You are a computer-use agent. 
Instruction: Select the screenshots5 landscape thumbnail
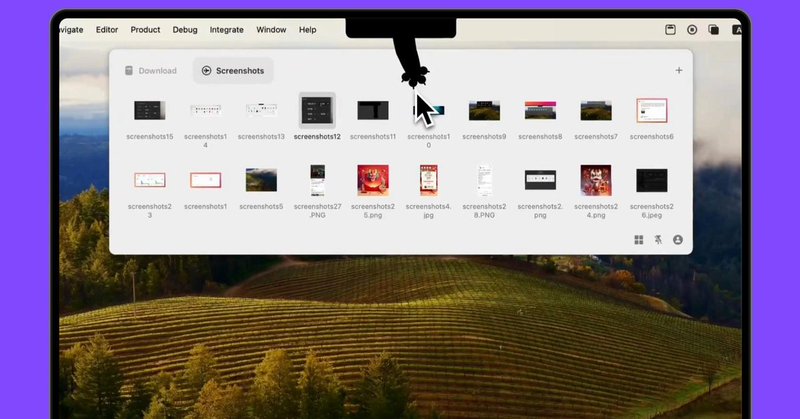(261, 180)
